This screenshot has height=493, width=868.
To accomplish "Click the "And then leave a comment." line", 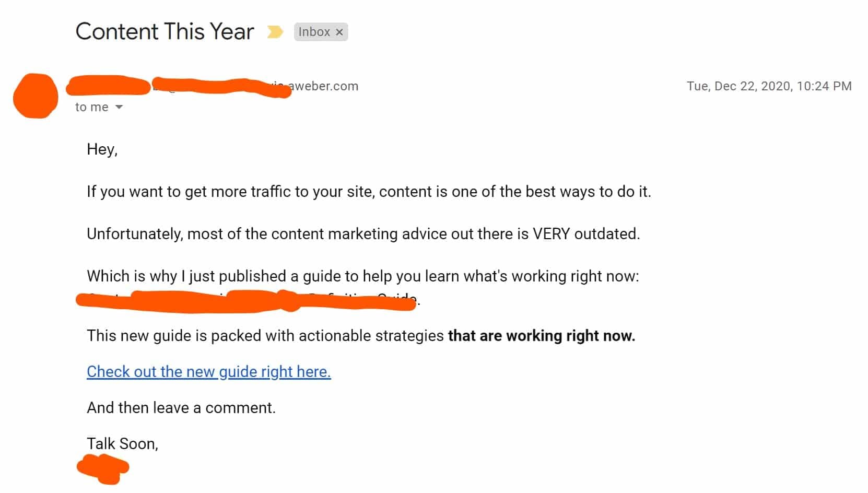I will [181, 407].
